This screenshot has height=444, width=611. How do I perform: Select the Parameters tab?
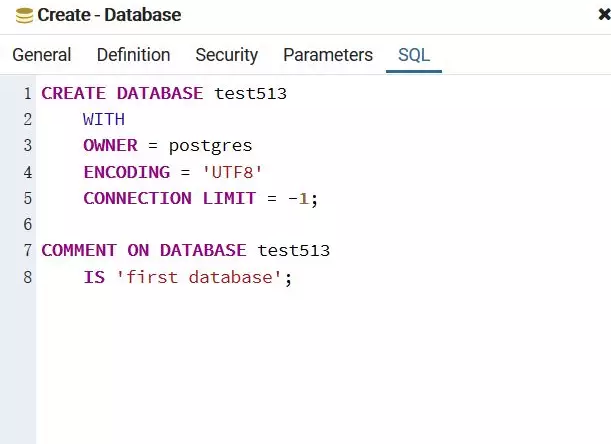click(x=328, y=55)
